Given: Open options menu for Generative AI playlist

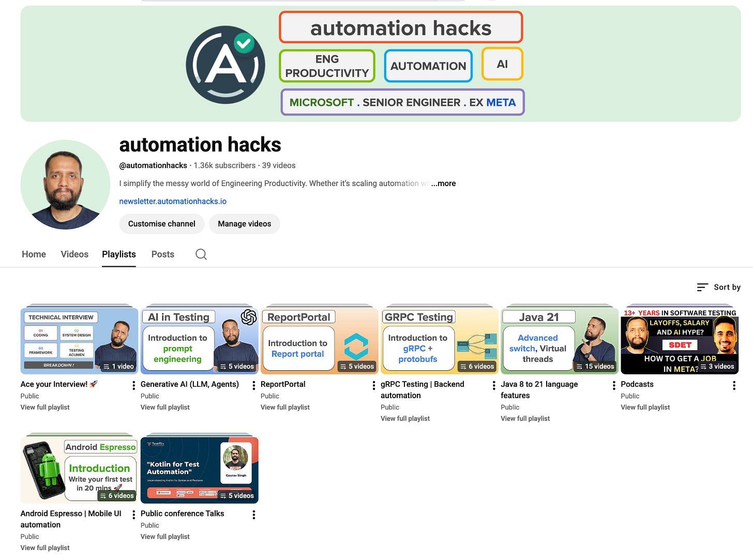Looking at the screenshot, I should 253,385.
